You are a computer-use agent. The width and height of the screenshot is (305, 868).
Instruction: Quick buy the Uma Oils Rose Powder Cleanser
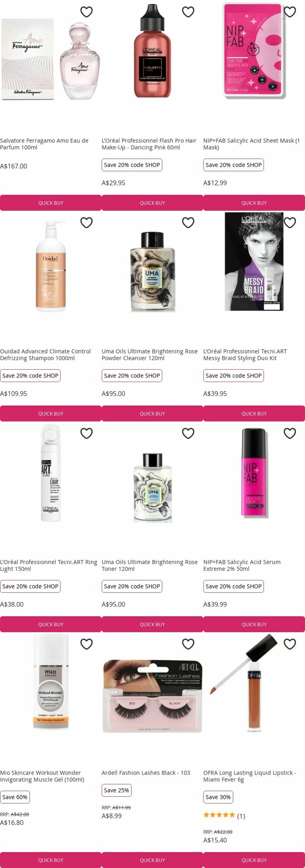152,413
